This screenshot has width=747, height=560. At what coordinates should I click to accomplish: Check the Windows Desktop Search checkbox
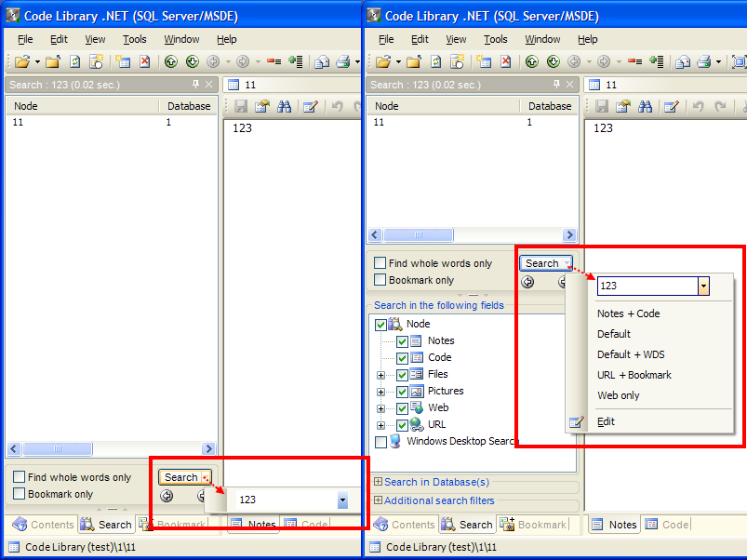pyautogui.click(x=380, y=442)
